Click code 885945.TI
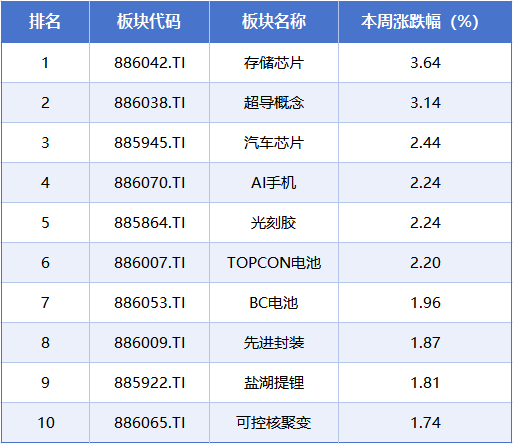This screenshot has width=513, height=444. click(x=150, y=143)
